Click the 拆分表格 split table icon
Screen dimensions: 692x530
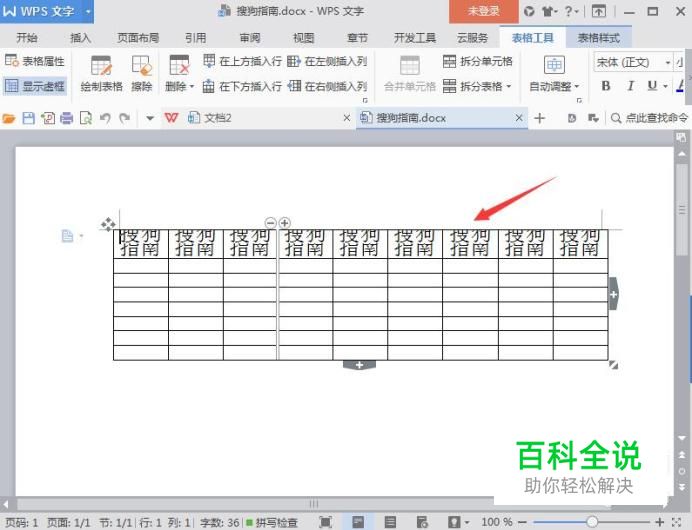(x=450, y=86)
